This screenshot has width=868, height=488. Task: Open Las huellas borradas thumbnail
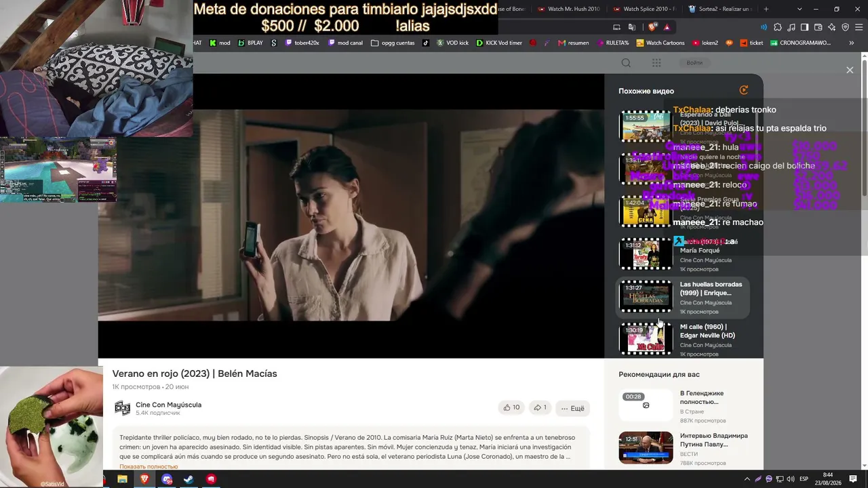point(646,296)
